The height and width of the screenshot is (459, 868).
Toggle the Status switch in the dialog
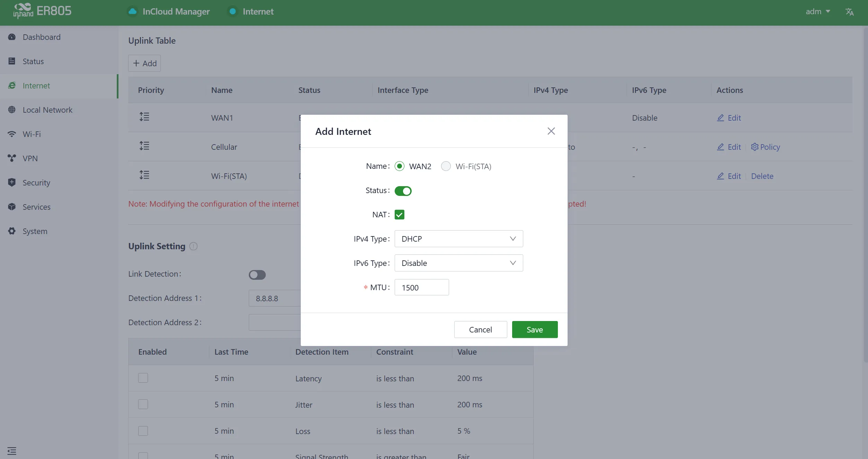pyautogui.click(x=403, y=191)
